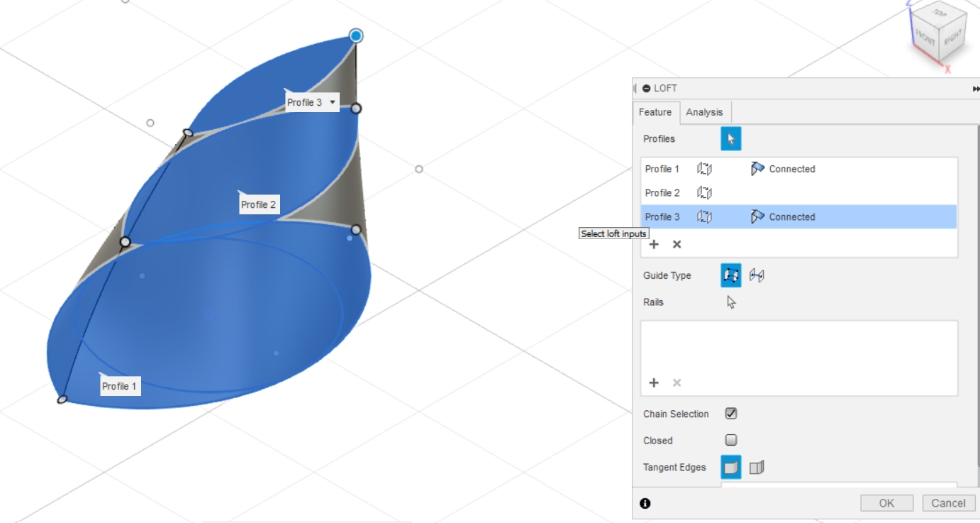The width and height of the screenshot is (980, 523).
Task: Click the direction icon for Profile 2
Action: tap(703, 193)
